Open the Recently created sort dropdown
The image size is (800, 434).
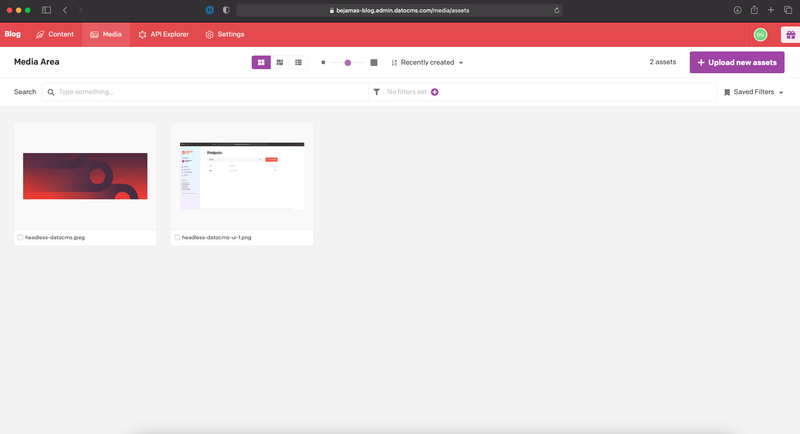pyautogui.click(x=428, y=62)
